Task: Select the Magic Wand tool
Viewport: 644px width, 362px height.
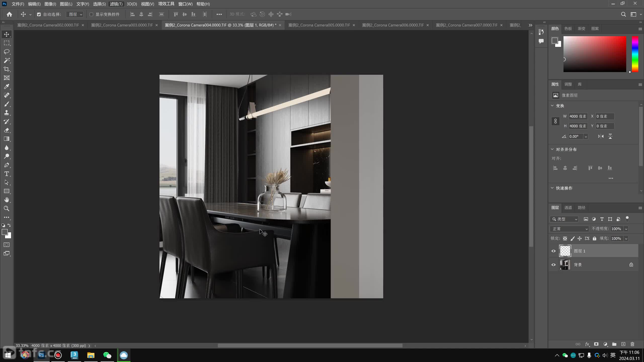Action: (7, 60)
